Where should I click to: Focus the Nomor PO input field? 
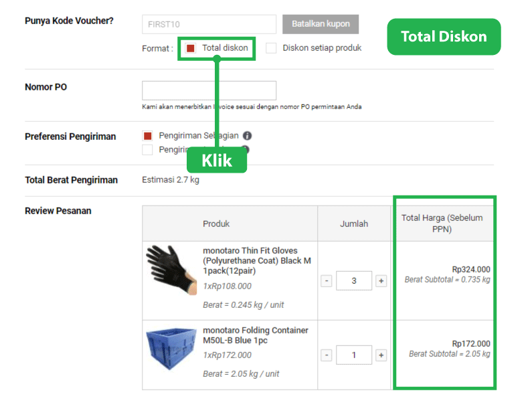pyautogui.click(x=209, y=90)
